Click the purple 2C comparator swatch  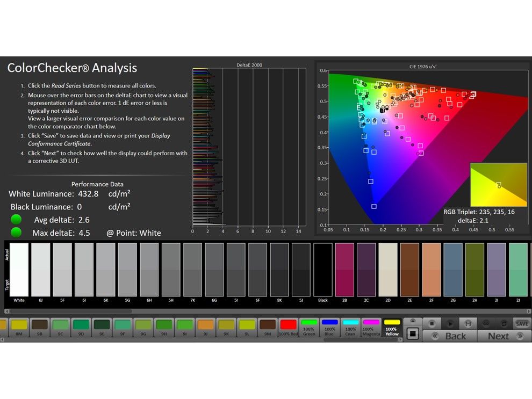[366, 270]
